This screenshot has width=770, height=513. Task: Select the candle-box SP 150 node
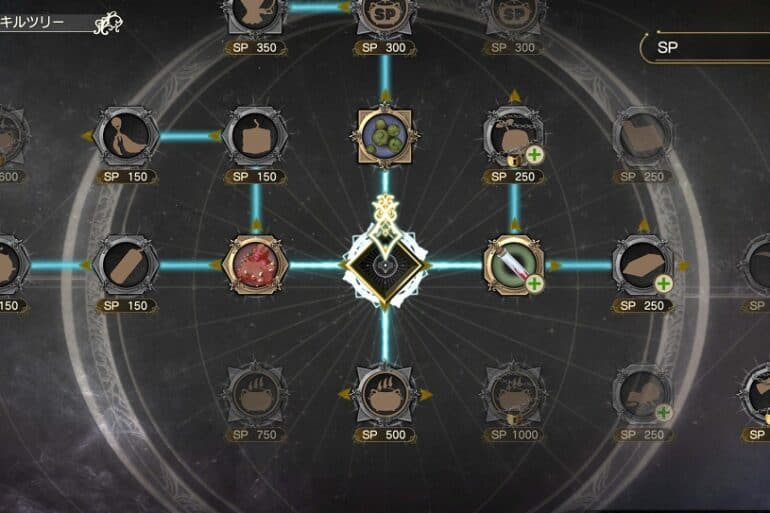256,136
